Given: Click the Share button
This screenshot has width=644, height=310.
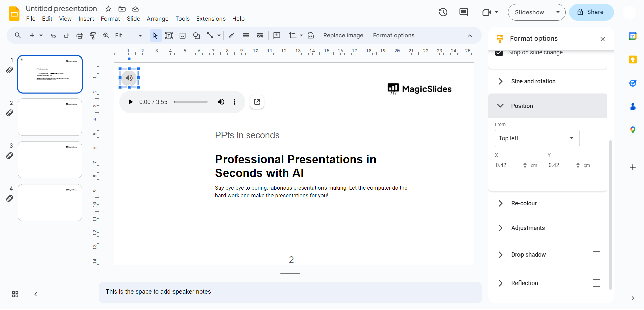Looking at the screenshot, I should click(x=591, y=12).
